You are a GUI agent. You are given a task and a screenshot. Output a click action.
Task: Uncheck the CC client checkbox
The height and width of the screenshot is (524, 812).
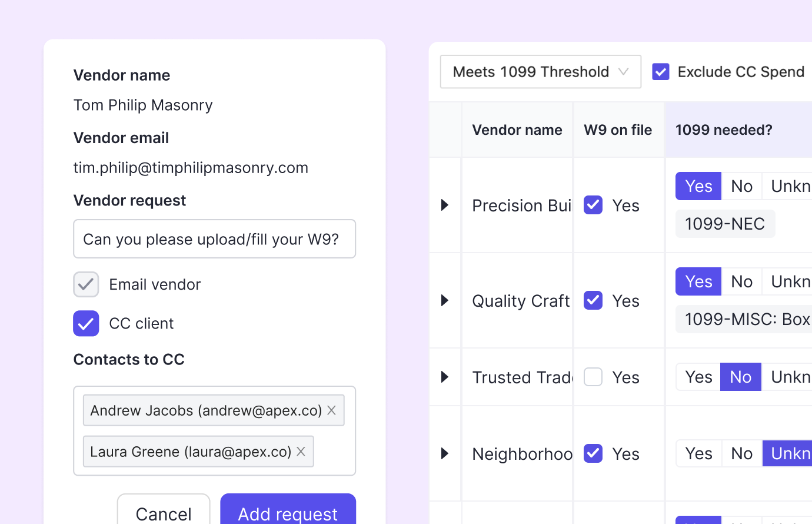(86, 323)
